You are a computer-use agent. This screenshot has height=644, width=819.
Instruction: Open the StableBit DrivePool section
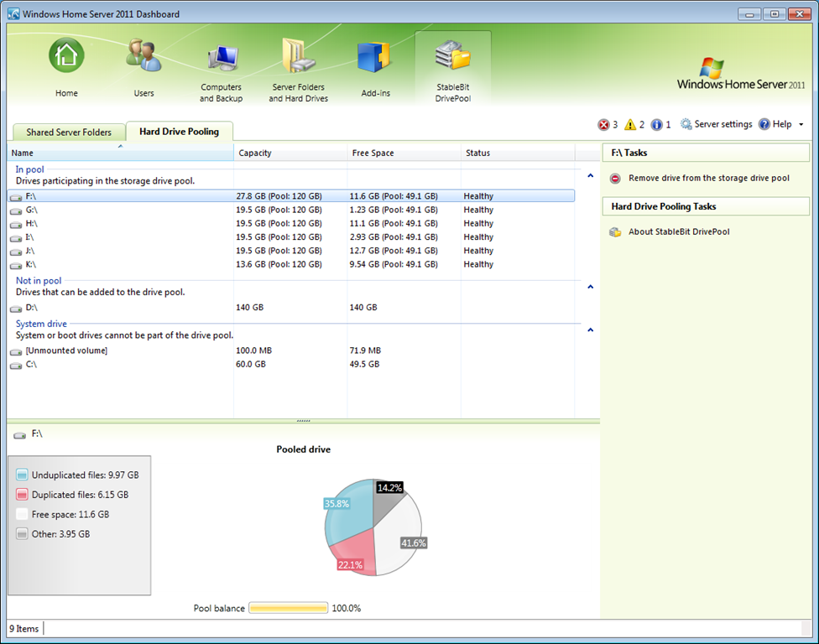click(x=453, y=68)
